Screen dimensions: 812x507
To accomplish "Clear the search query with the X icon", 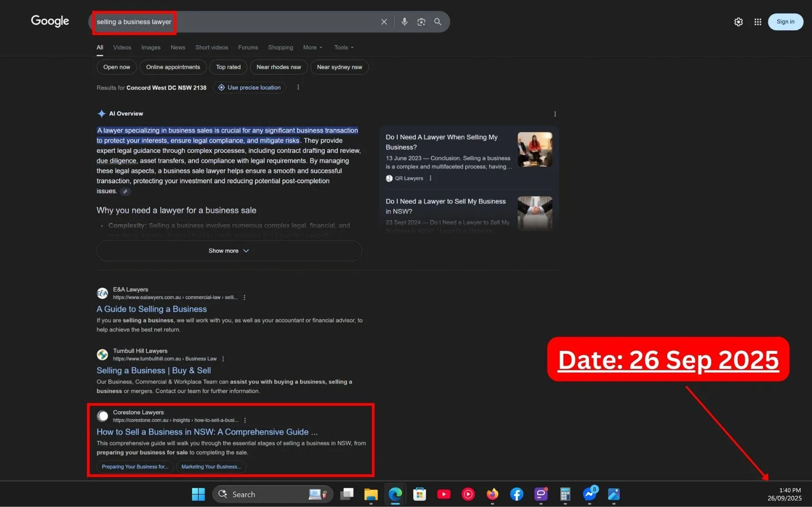I will coord(384,21).
